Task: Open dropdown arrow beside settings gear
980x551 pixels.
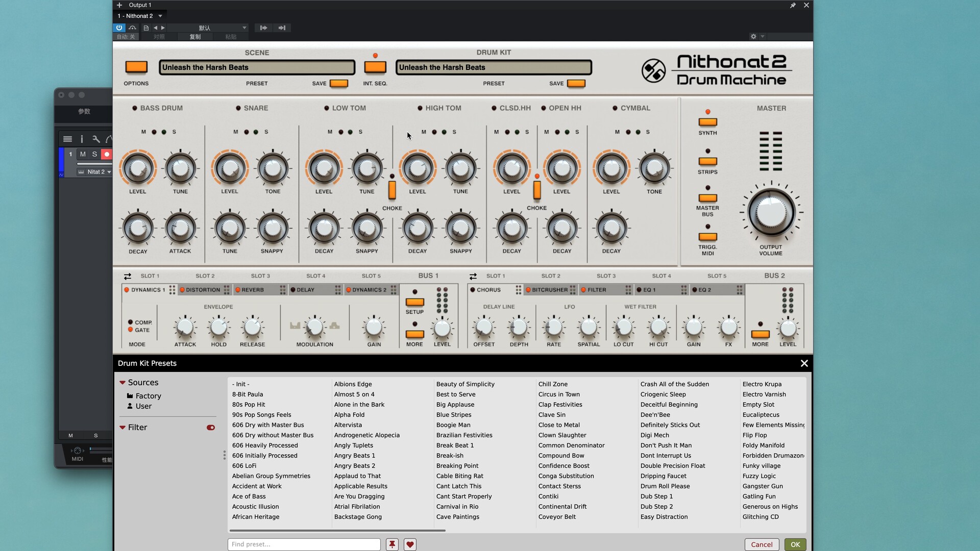Action: point(763,37)
